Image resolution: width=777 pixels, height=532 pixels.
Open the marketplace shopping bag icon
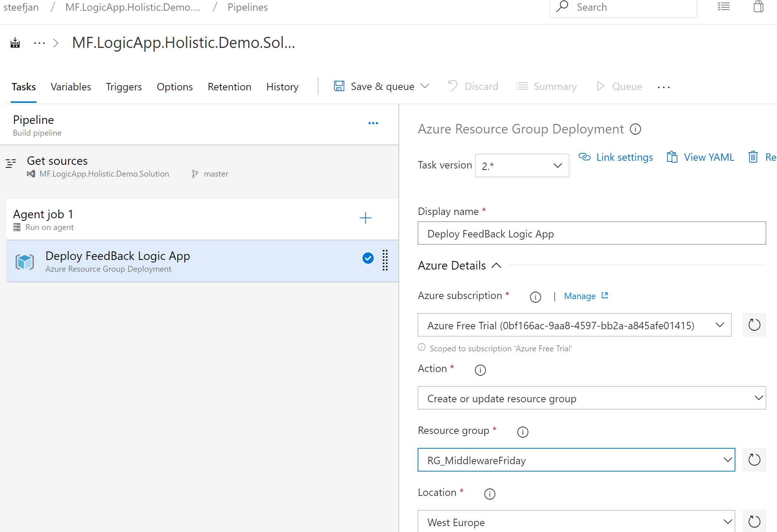pos(758,7)
